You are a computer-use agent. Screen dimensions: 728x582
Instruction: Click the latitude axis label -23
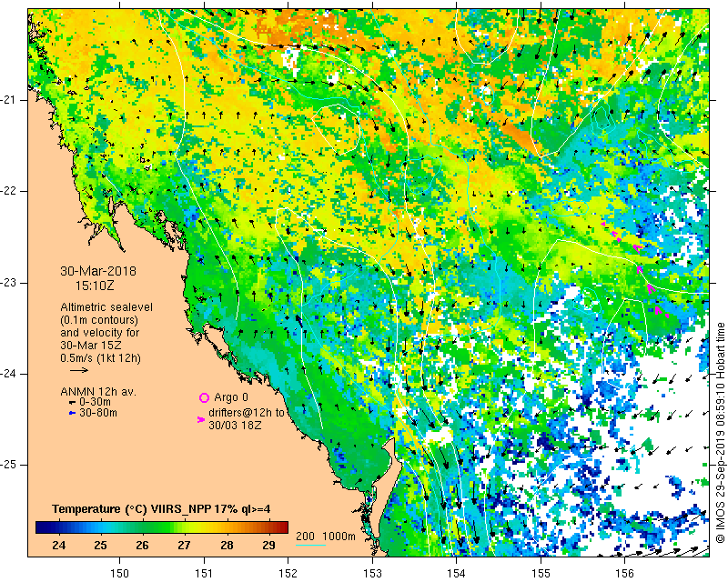[8, 283]
